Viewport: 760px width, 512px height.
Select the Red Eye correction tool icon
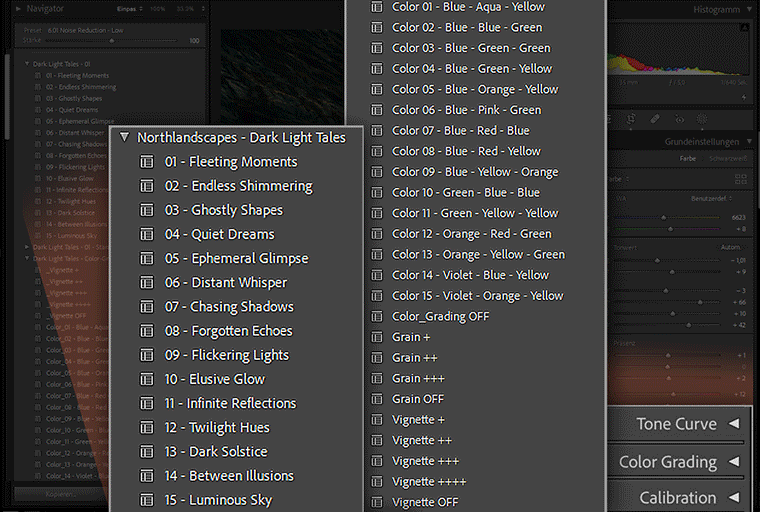pyautogui.click(x=680, y=119)
